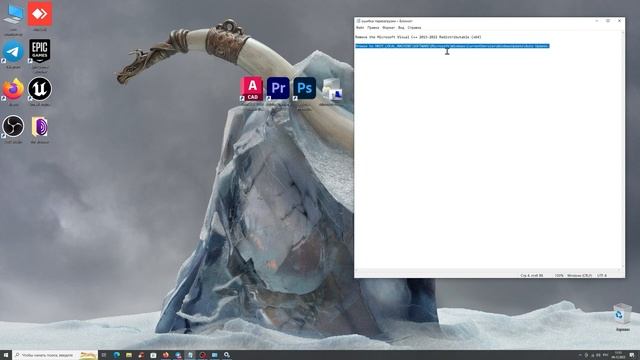Viewport: 640px width, 360px height.
Task: Open Task View from the taskbar
Action: click(104, 355)
